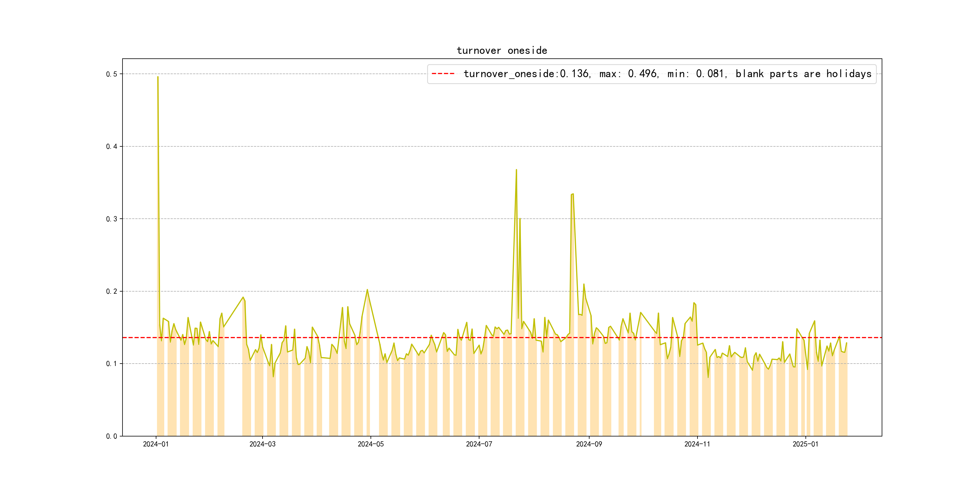The width and height of the screenshot is (980, 490).
Task: Click the 0.5 y-axis tick label
Action: pos(112,74)
